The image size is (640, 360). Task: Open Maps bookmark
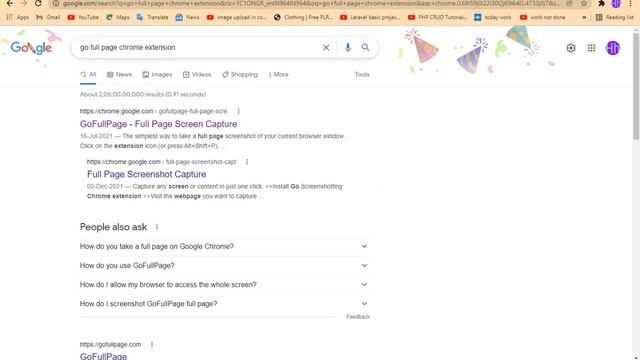point(118,17)
